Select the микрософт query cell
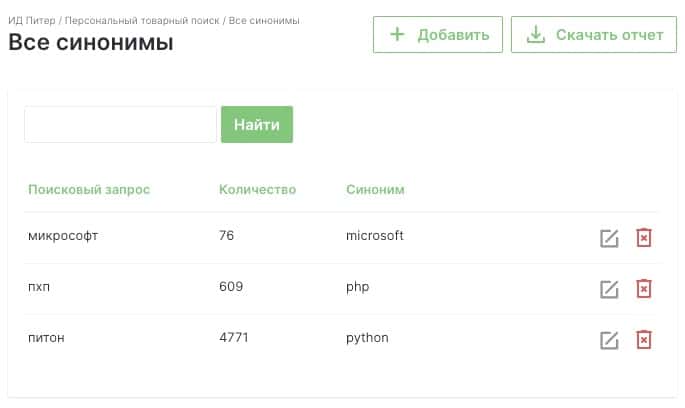This screenshot has width=685, height=408. (63, 236)
